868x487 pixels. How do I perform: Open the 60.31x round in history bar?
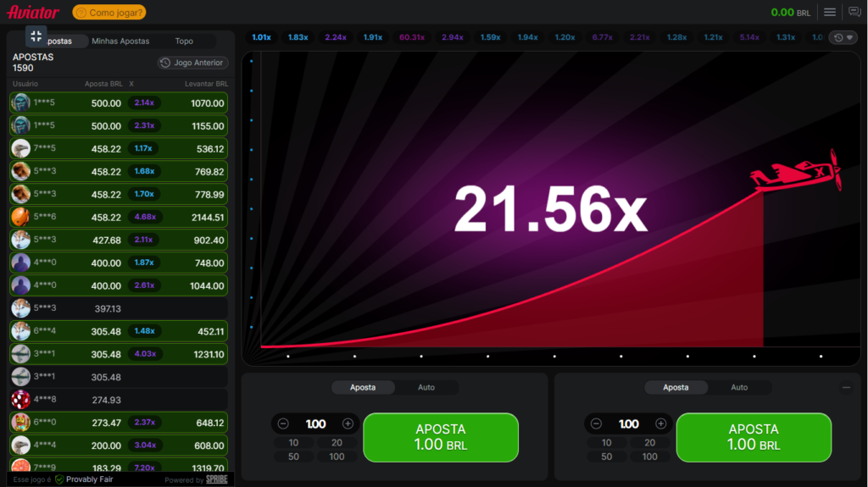tap(411, 37)
